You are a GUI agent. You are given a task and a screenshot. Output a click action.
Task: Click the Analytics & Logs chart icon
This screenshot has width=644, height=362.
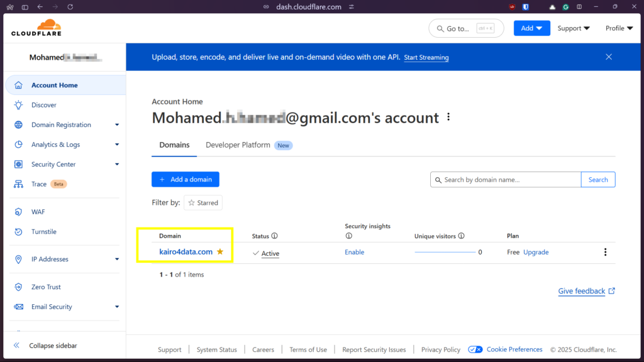tap(18, 145)
